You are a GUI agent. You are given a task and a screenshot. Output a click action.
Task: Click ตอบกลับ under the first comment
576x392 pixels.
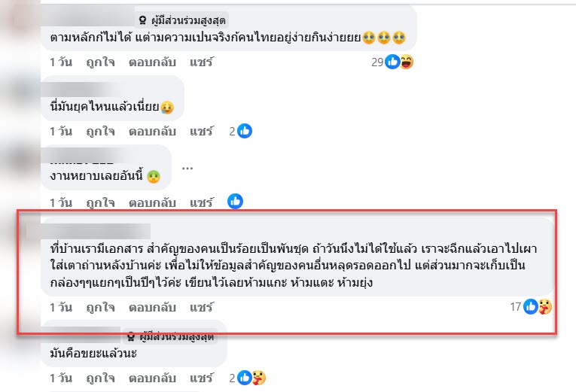[152, 62]
